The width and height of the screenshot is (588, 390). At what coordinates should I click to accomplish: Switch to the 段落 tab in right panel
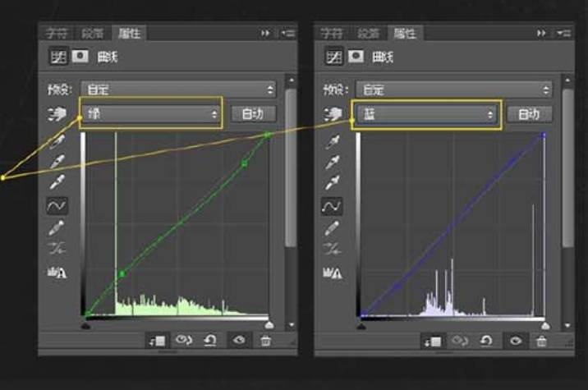click(x=368, y=33)
